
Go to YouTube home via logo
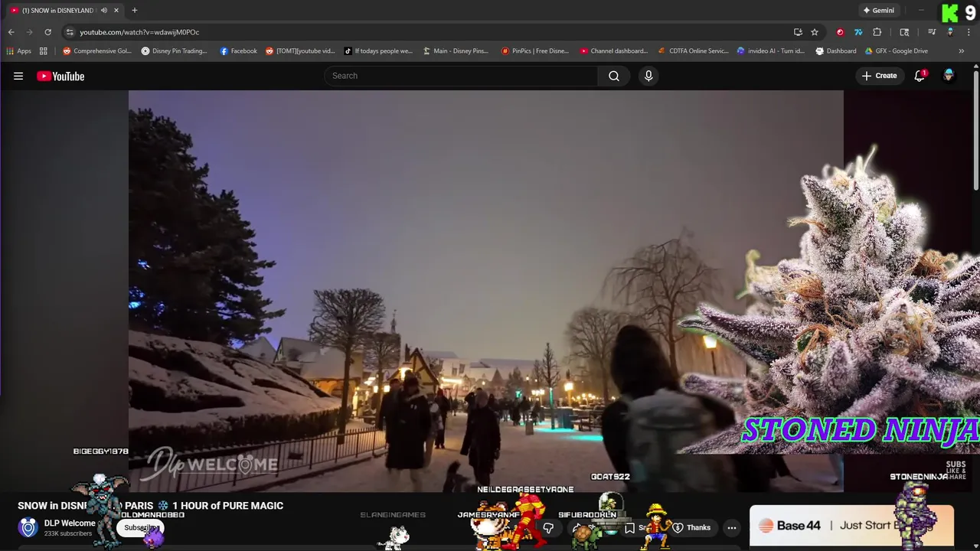coord(60,76)
